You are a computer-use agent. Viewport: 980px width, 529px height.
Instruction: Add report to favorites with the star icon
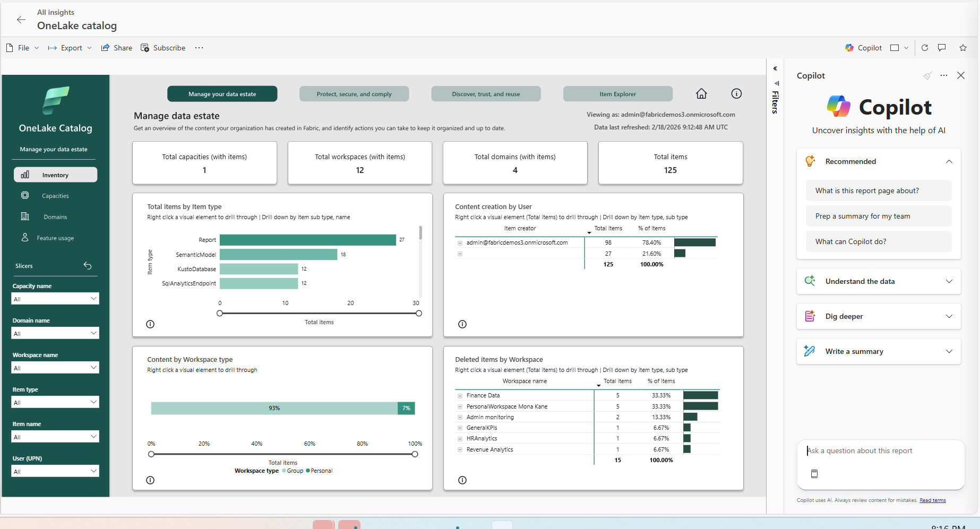[x=963, y=47]
